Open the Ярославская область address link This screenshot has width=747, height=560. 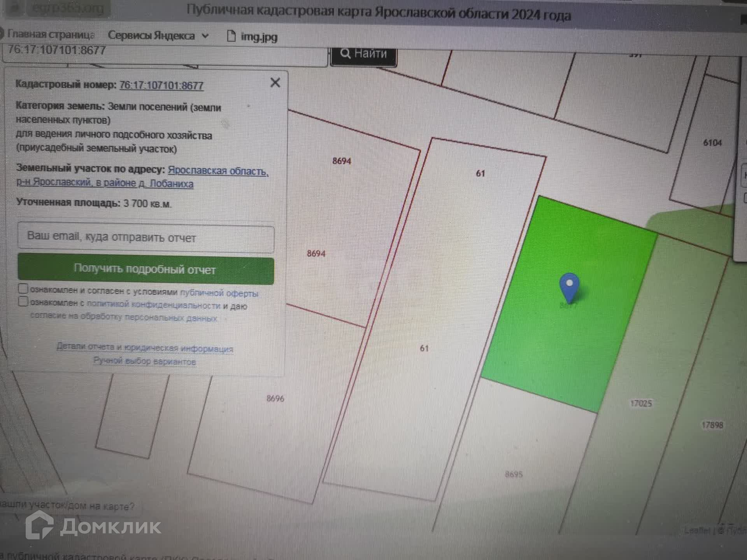[x=218, y=171]
